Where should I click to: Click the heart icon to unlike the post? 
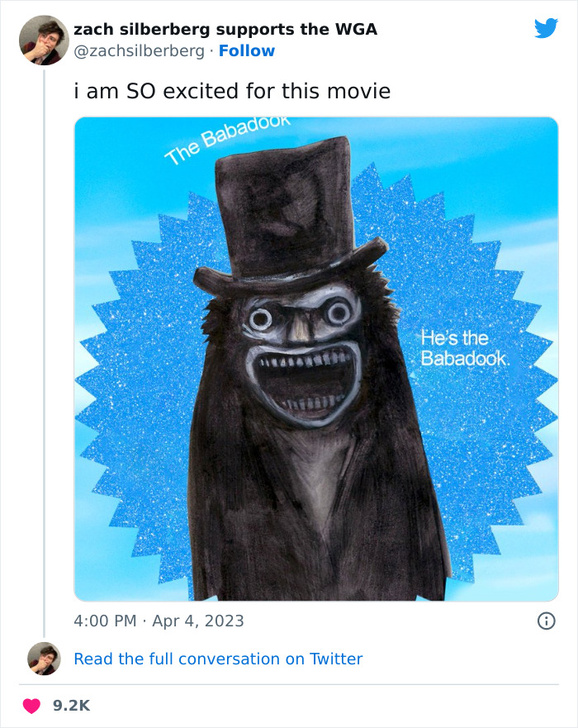pos(30,705)
